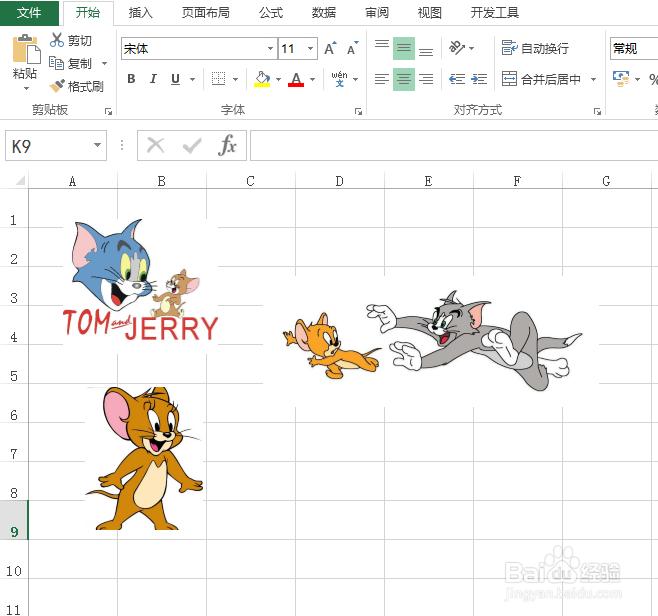Open the File (文件) tab
The width and height of the screenshot is (658, 616).
[x=29, y=13]
